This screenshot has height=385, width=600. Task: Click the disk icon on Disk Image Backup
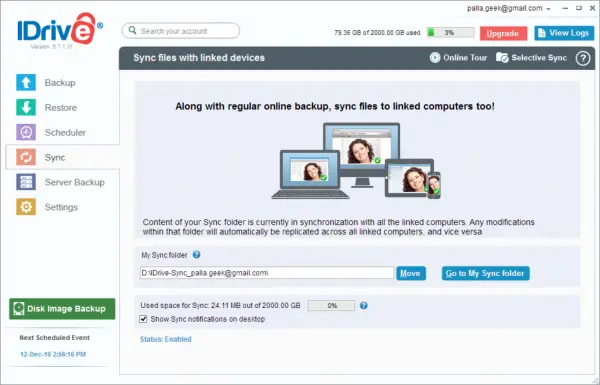(x=18, y=309)
